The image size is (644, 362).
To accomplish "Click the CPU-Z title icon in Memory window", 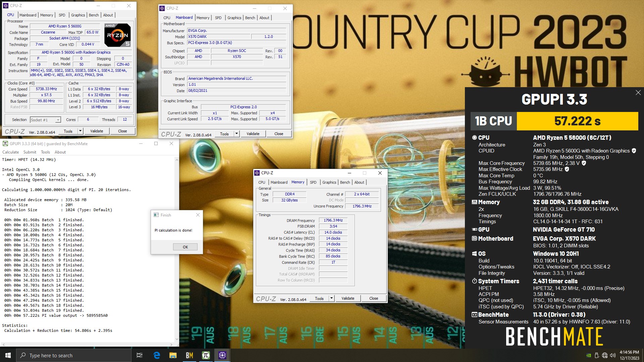I will 257,173.
